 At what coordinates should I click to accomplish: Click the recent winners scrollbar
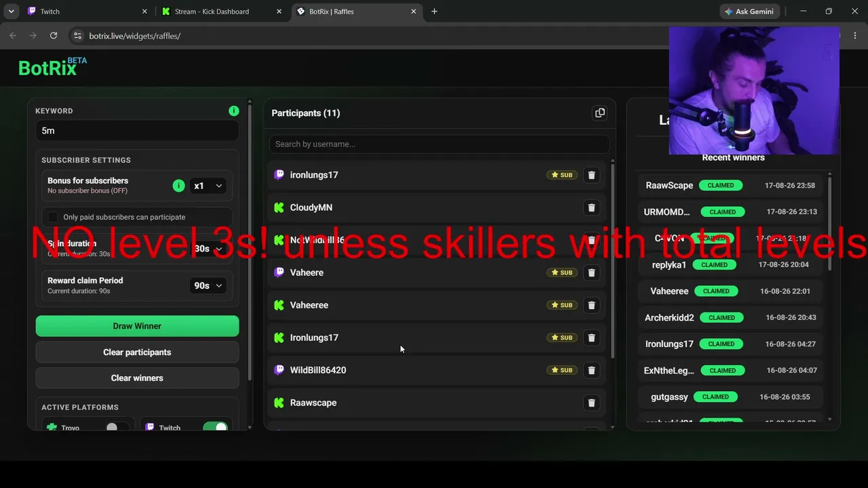click(x=829, y=224)
